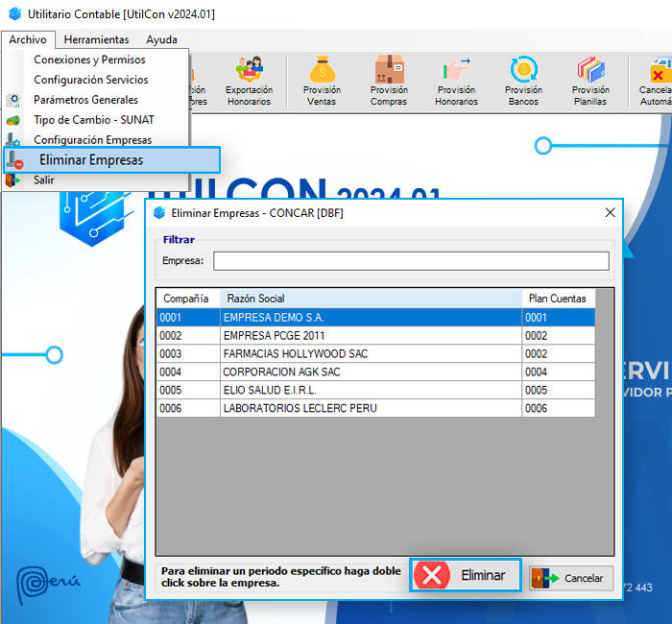672x624 pixels.
Task: Click Salir door icon
Action: [x=12, y=180]
